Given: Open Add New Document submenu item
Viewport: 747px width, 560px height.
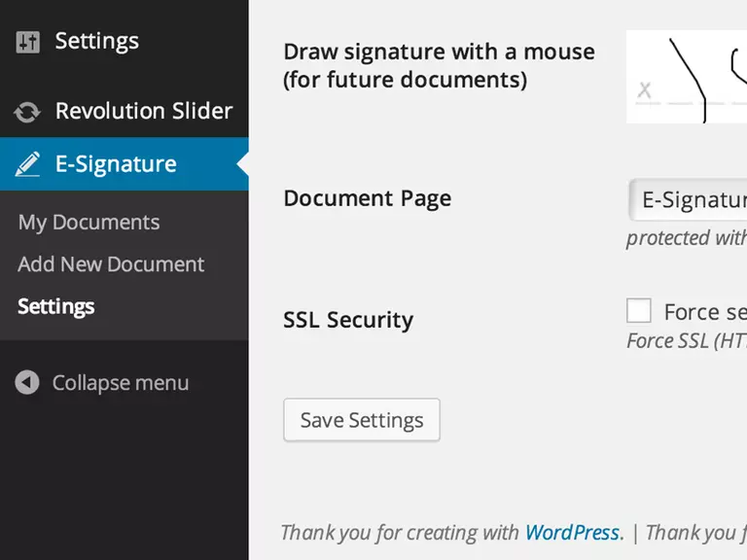Looking at the screenshot, I should tap(111, 264).
